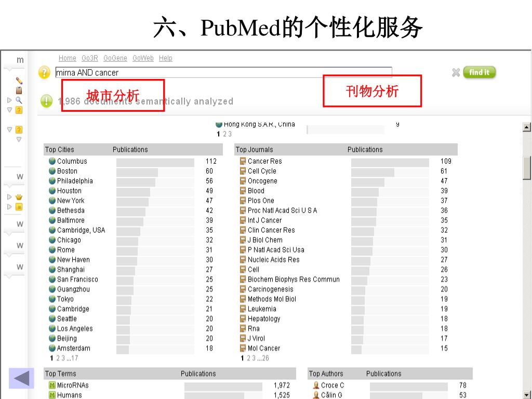The image size is (532, 399).
Task: Click the scrollbar up arrow
Action: click(x=527, y=127)
